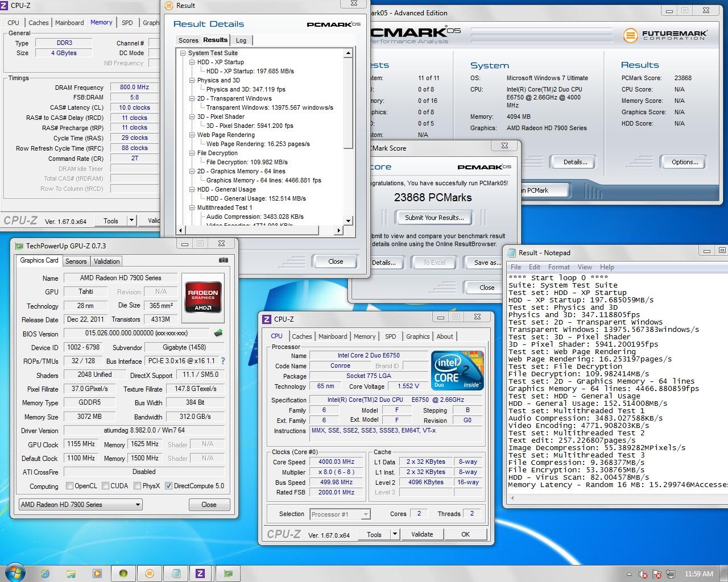Click the GPU-Z BIOS save chip icon
The width and height of the screenshot is (728, 582).
(x=218, y=333)
